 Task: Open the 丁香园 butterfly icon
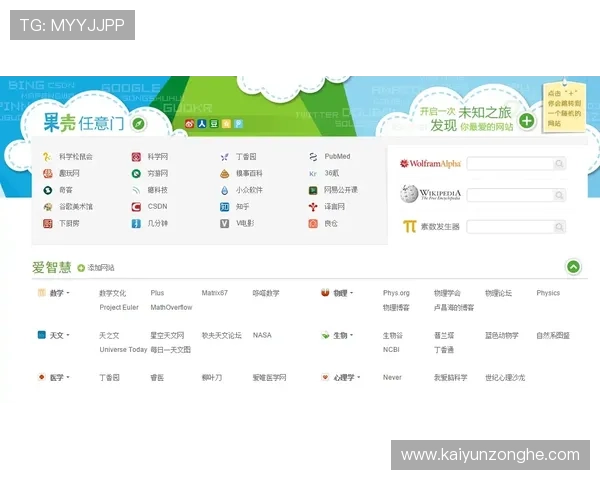[x=225, y=157]
